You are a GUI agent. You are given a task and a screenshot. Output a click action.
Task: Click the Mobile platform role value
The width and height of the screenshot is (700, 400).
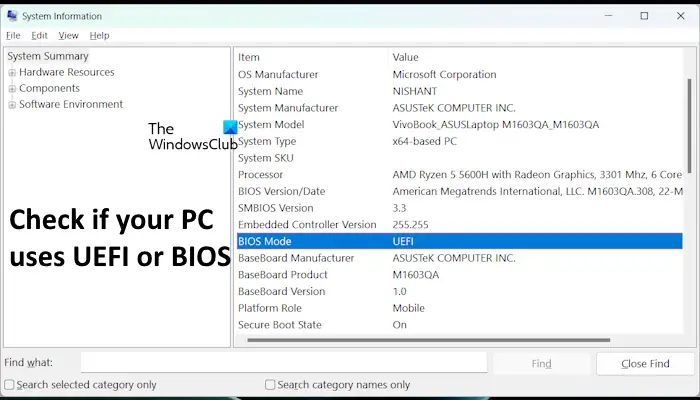point(408,308)
